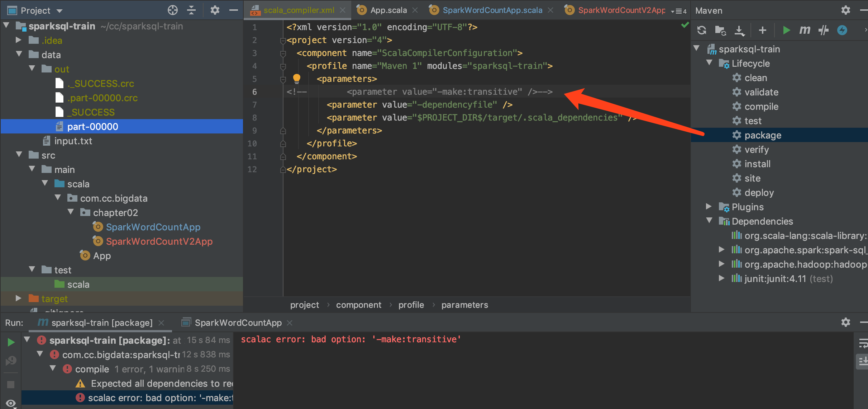
Task: Open the Project view dropdown
Action: click(59, 11)
